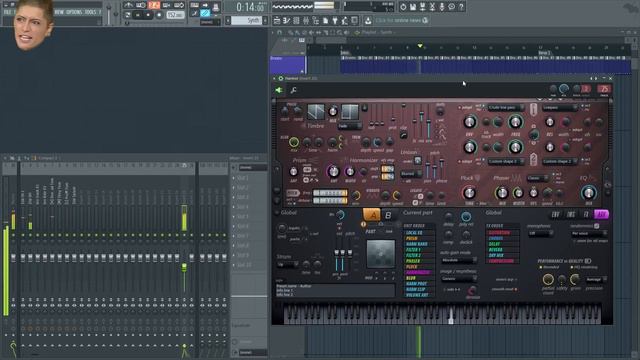Toggle the pattern/song mode button in transport
Viewport: 640px width, 360px height.
click(x=128, y=15)
